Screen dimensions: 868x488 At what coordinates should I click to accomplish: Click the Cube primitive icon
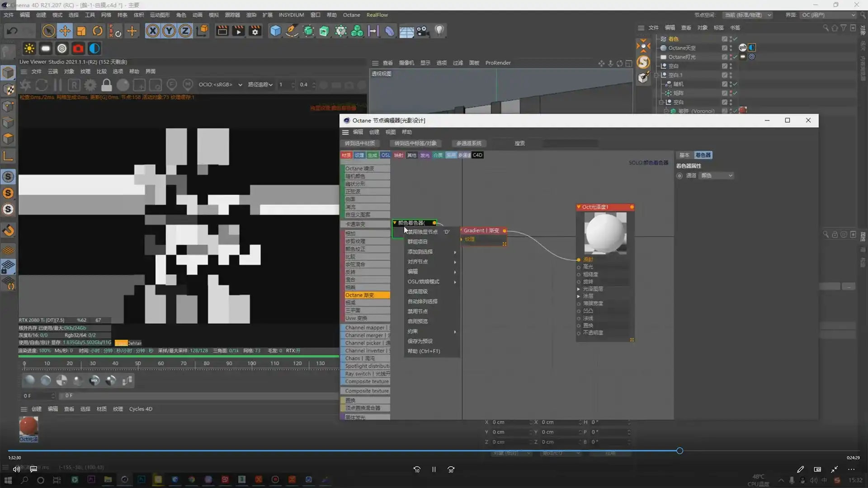pos(275,31)
